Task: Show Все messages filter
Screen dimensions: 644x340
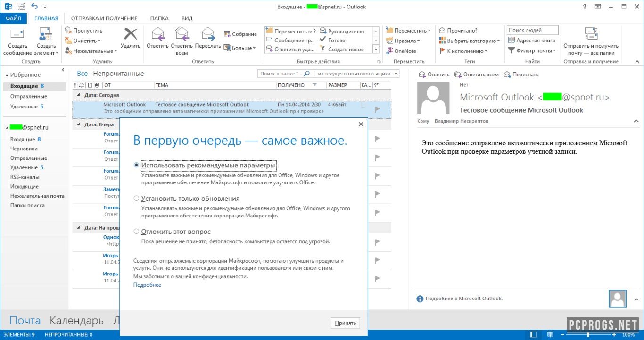Action: pyautogui.click(x=82, y=74)
